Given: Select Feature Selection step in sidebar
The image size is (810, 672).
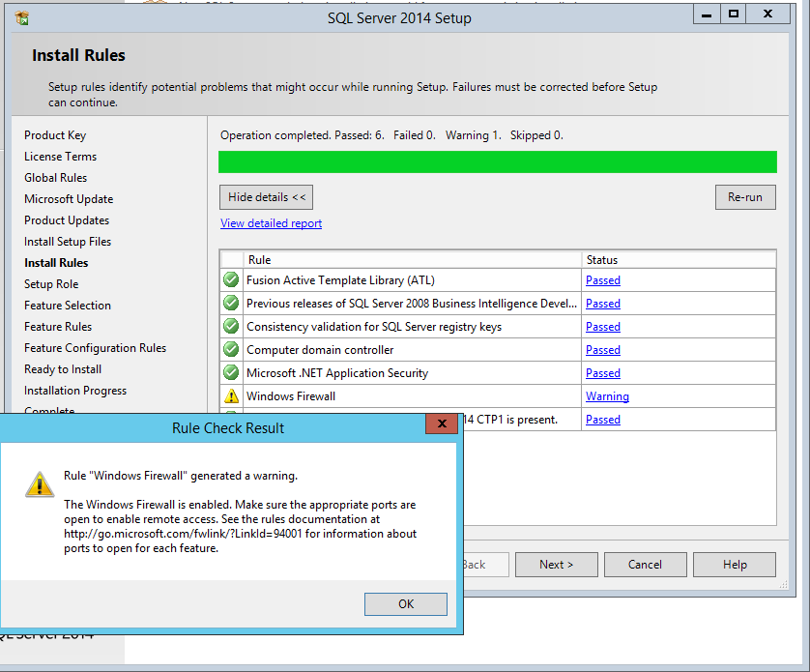Looking at the screenshot, I should click(68, 306).
